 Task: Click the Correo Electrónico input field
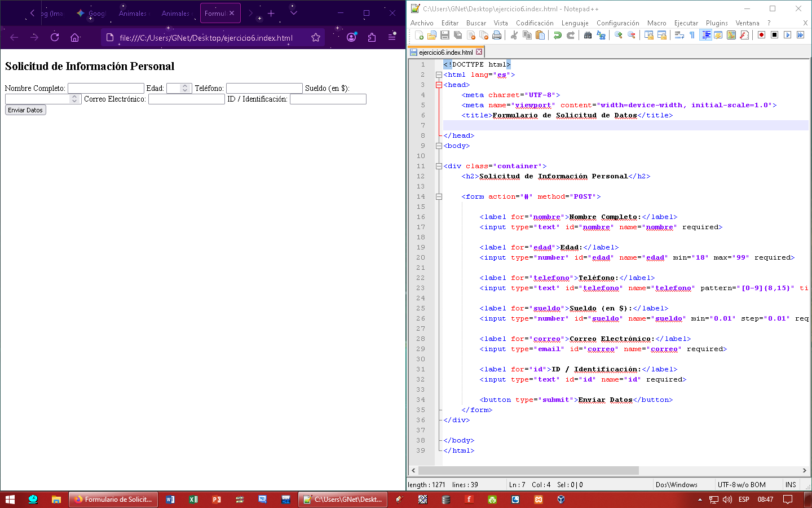pos(187,99)
